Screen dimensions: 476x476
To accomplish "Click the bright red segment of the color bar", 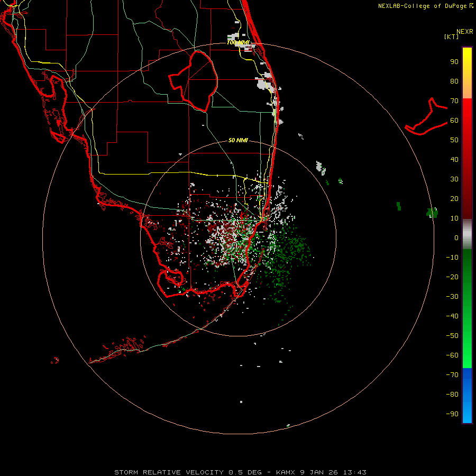I will point(467,159).
